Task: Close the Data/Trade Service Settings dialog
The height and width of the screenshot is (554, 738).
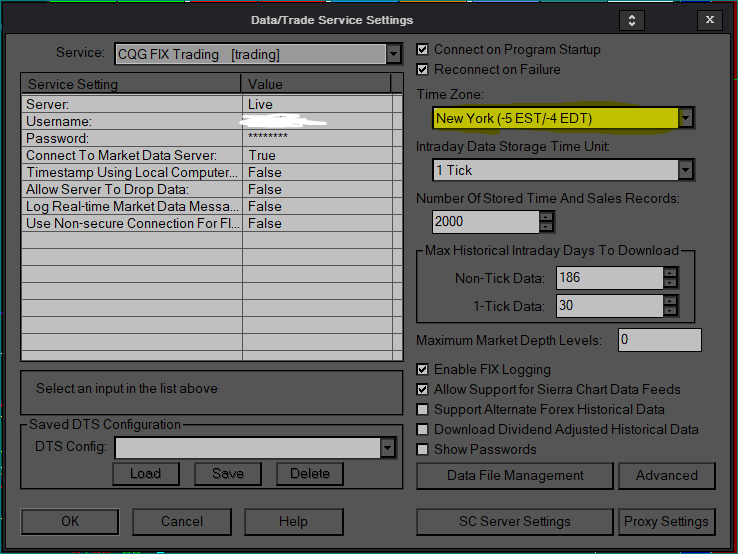Action: coord(710,20)
